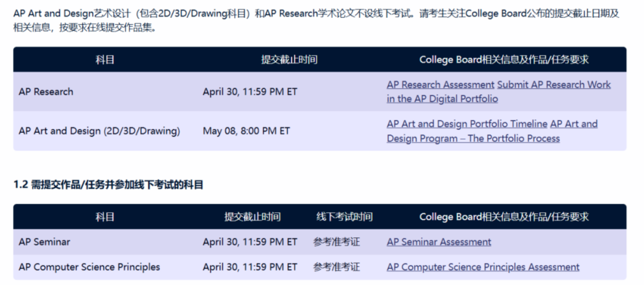
Task: Open AP Art and Design Portfolio Timeline link
Action: (x=467, y=124)
